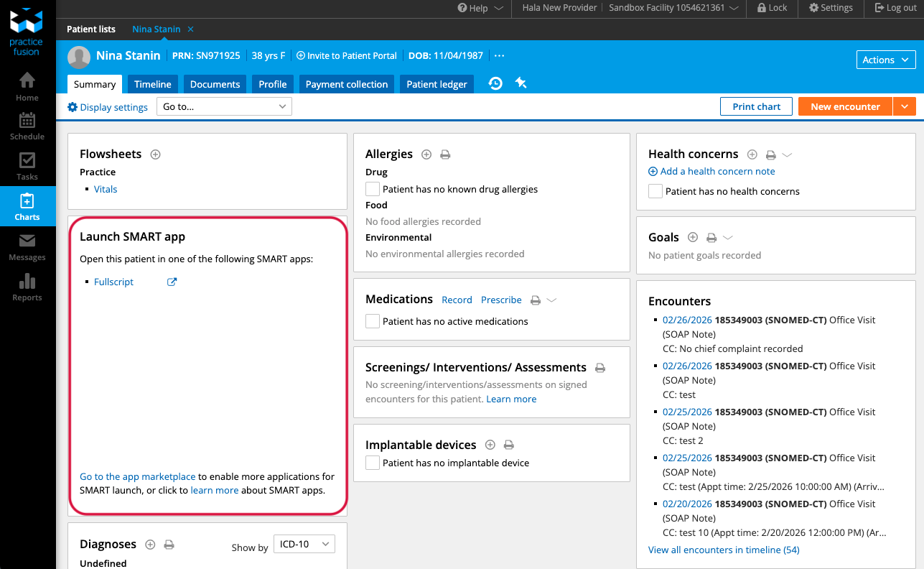The height and width of the screenshot is (569, 924).
Task: Expand the Actions dropdown menu
Action: click(x=885, y=60)
